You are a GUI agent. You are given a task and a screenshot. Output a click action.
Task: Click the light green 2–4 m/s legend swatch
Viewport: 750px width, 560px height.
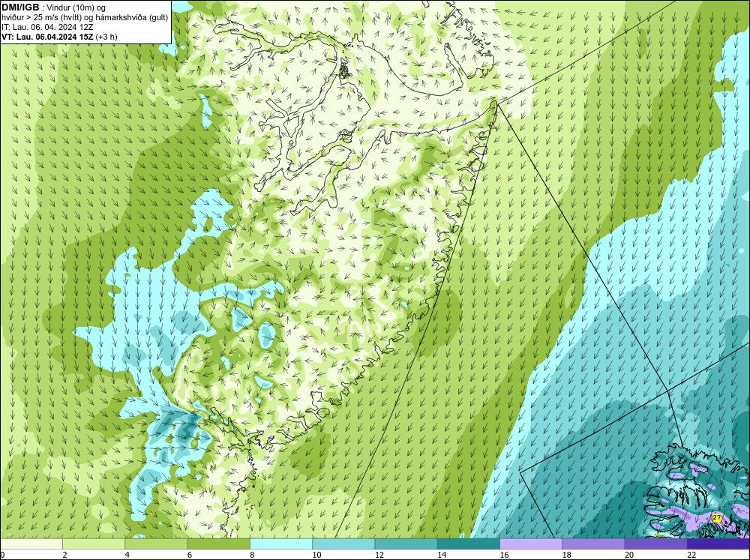click(x=94, y=544)
